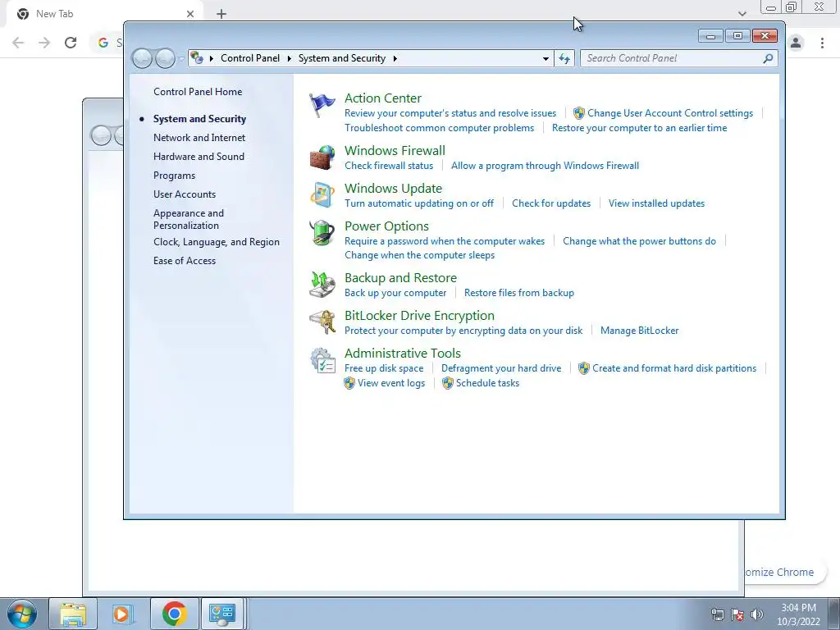Select Hardware and Sound category
This screenshot has height=630, width=840.
199,157
